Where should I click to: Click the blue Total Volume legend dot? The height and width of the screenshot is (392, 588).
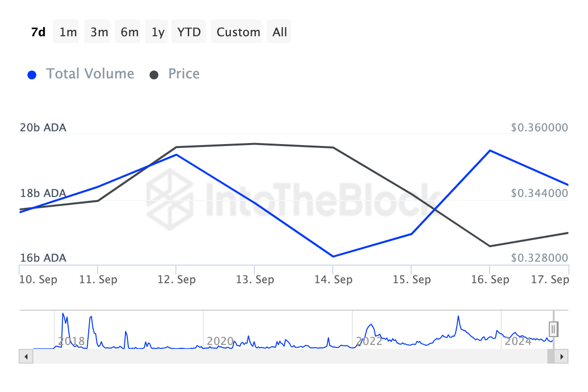32,73
